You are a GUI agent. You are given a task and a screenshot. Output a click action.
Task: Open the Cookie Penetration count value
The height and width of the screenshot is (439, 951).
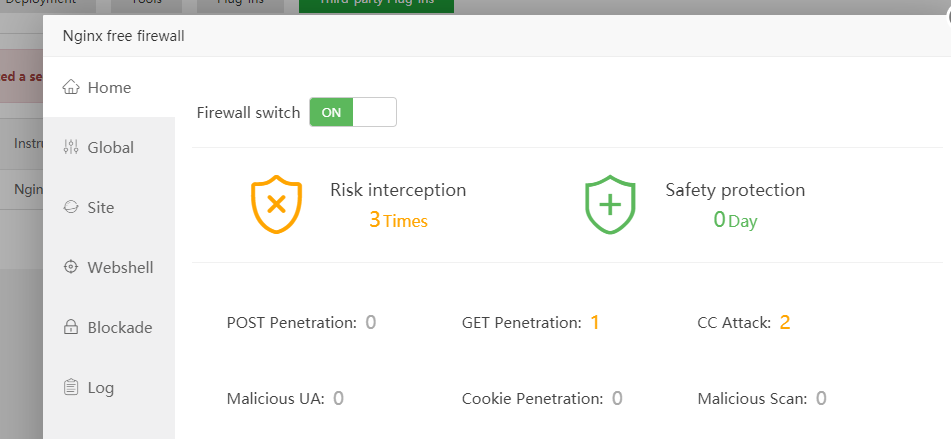pos(617,398)
